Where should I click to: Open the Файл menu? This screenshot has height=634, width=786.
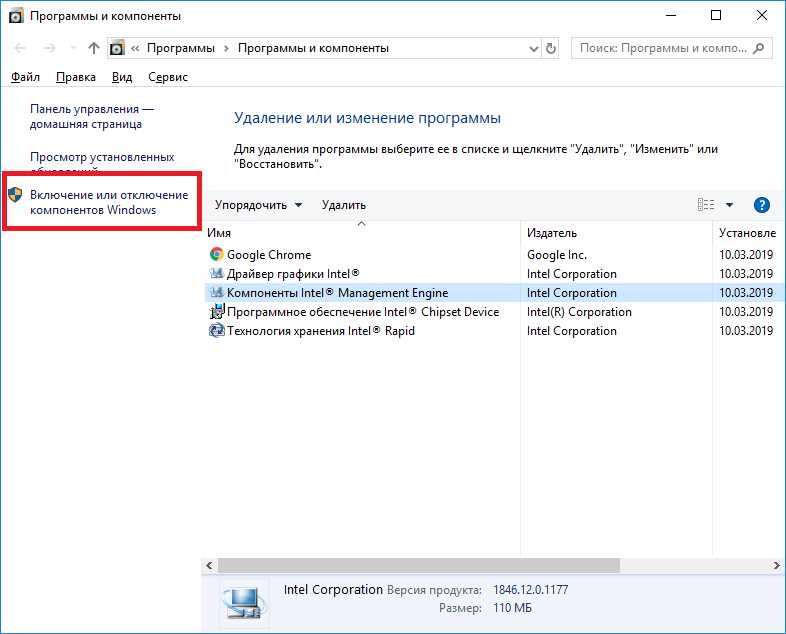(x=25, y=77)
